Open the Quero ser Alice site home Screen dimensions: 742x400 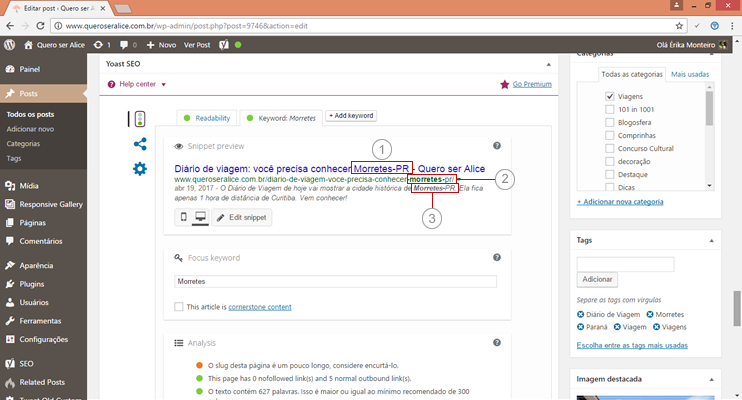54,45
